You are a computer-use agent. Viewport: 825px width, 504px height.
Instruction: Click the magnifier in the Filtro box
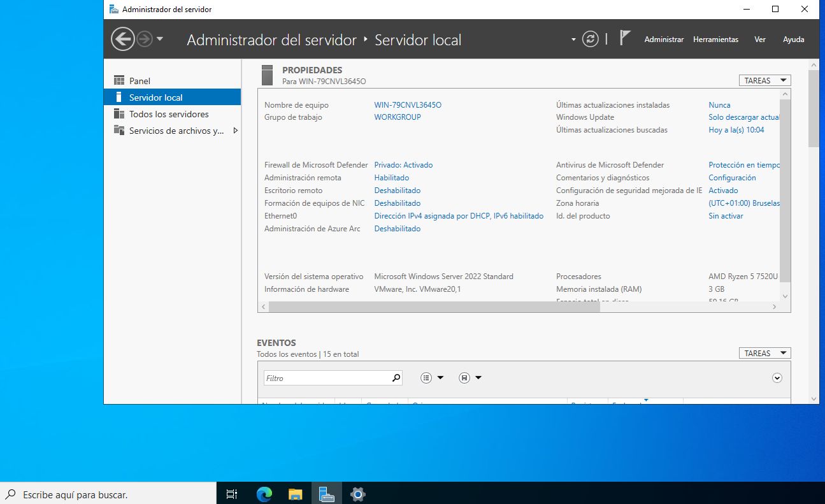click(x=396, y=378)
